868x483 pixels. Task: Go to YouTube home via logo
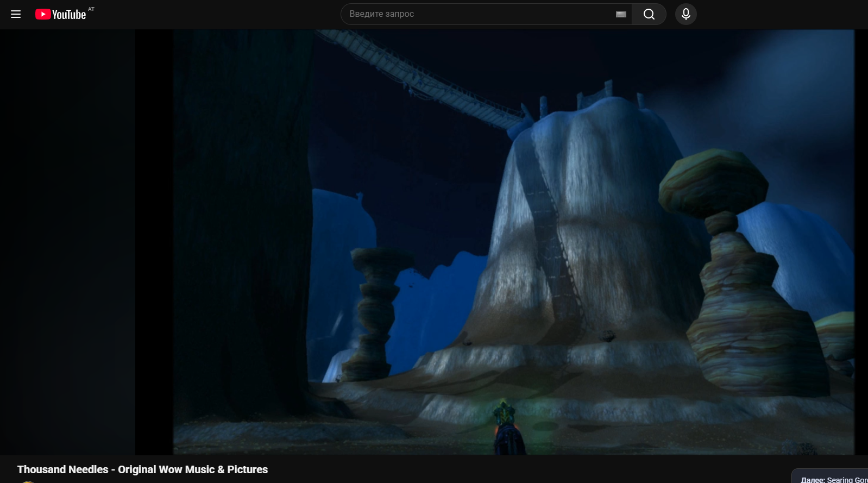(x=61, y=14)
